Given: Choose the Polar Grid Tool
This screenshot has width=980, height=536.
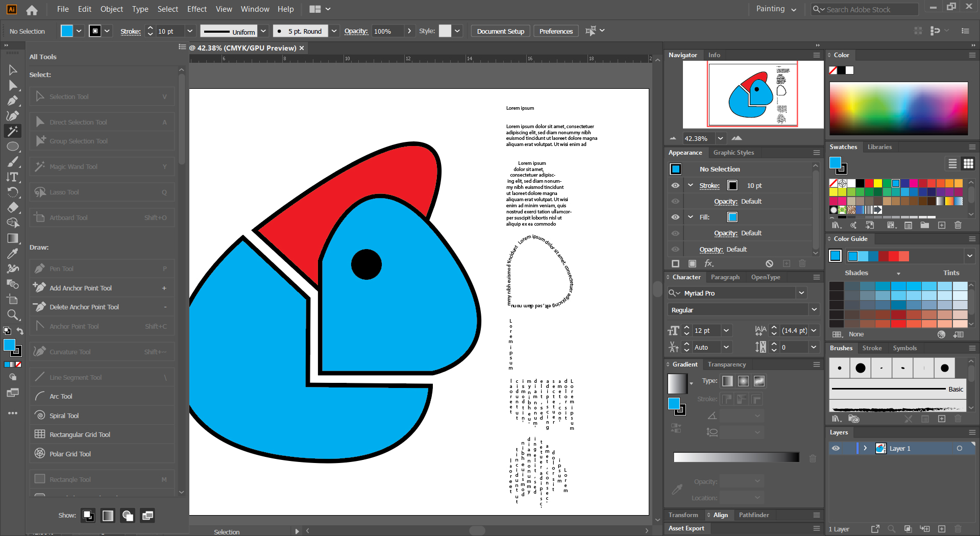Looking at the screenshot, I should 70,454.
